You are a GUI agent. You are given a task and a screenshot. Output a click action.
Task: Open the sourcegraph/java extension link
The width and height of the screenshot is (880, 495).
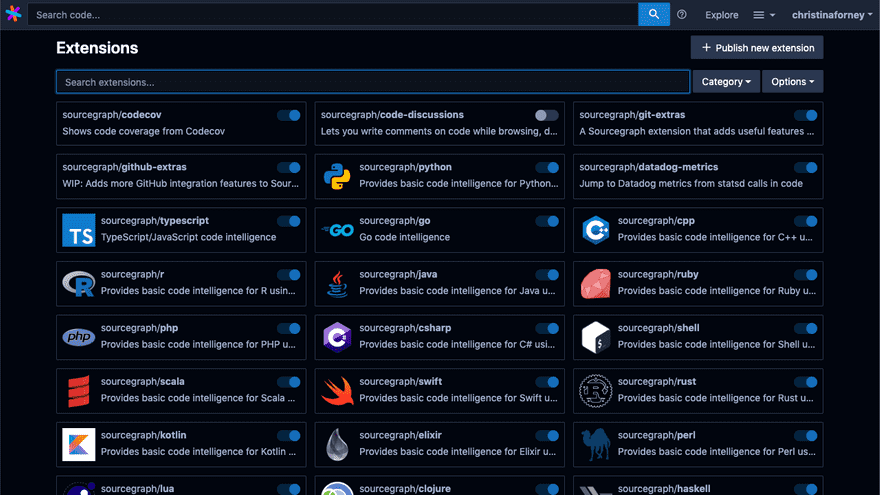(398, 274)
